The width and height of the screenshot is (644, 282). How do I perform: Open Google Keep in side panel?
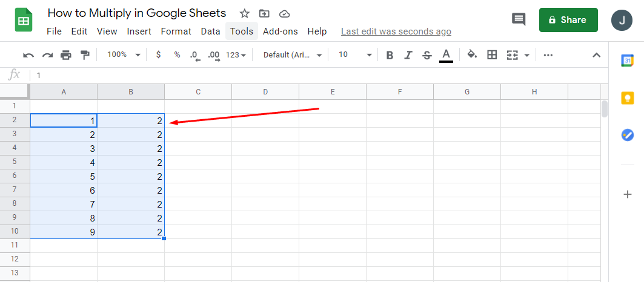628,97
